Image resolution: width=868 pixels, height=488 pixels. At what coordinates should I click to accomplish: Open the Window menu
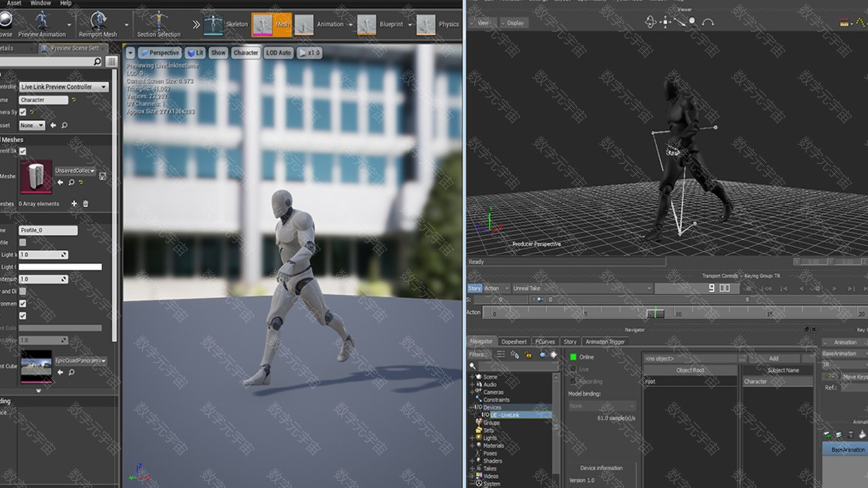pyautogui.click(x=40, y=3)
